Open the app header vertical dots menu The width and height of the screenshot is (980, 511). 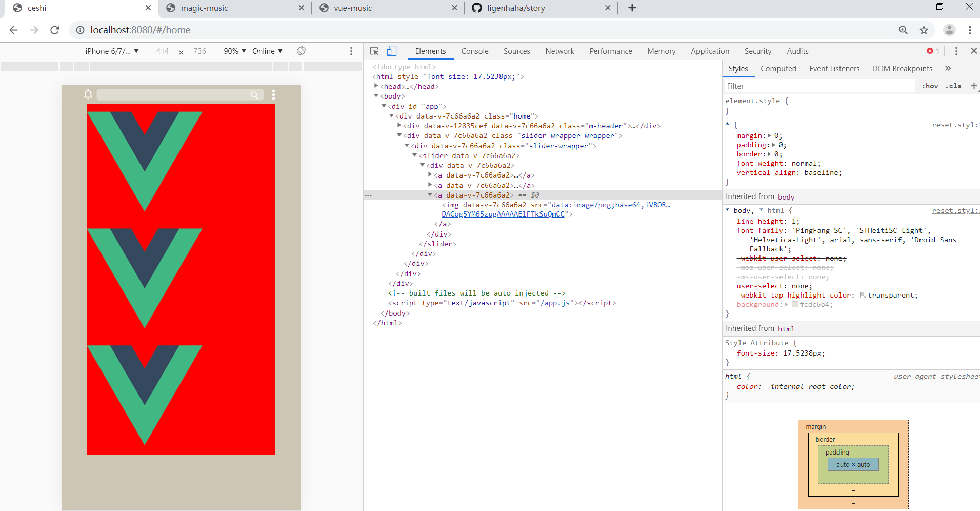click(x=273, y=95)
